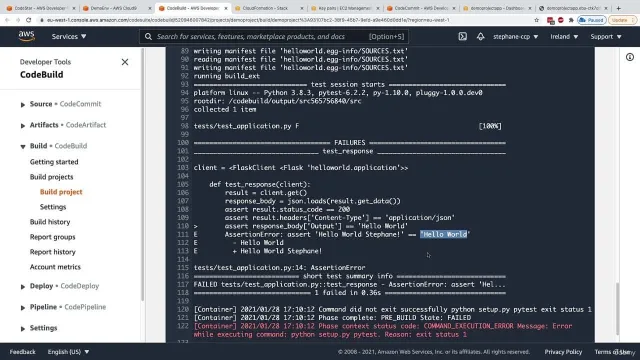640x360 pixels.
Task: Open the English (US) language dropdown
Action: pos(68,351)
